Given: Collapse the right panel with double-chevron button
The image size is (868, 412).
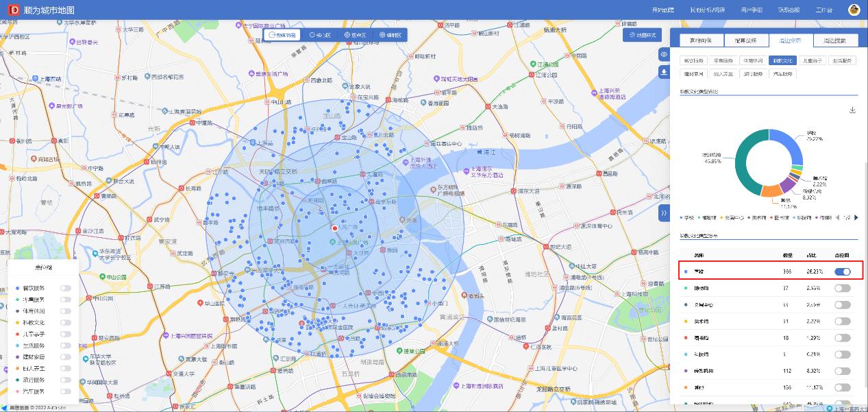Looking at the screenshot, I should tap(664, 213).
